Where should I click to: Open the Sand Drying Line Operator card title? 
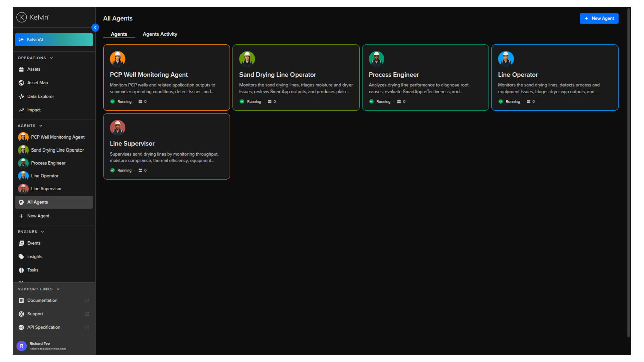coord(278,75)
